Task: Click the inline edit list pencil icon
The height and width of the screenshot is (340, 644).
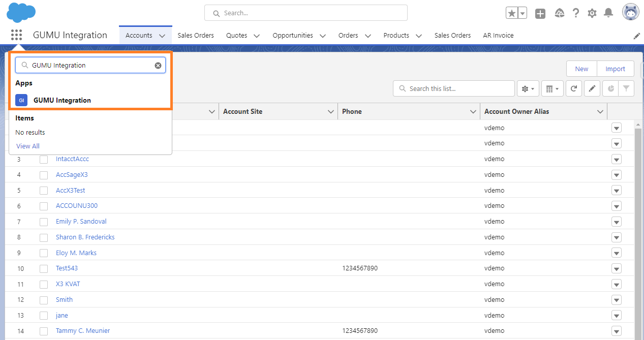Action: coord(592,88)
